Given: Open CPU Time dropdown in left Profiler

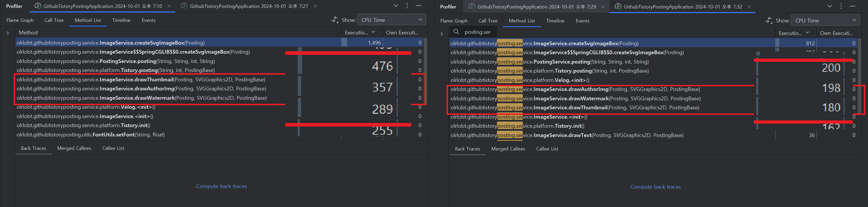Looking at the screenshot, I should tap(391, 20).
